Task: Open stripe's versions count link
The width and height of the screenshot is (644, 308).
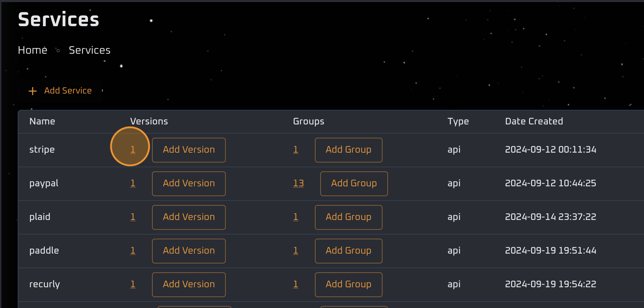Action: [x=133, y=150]
